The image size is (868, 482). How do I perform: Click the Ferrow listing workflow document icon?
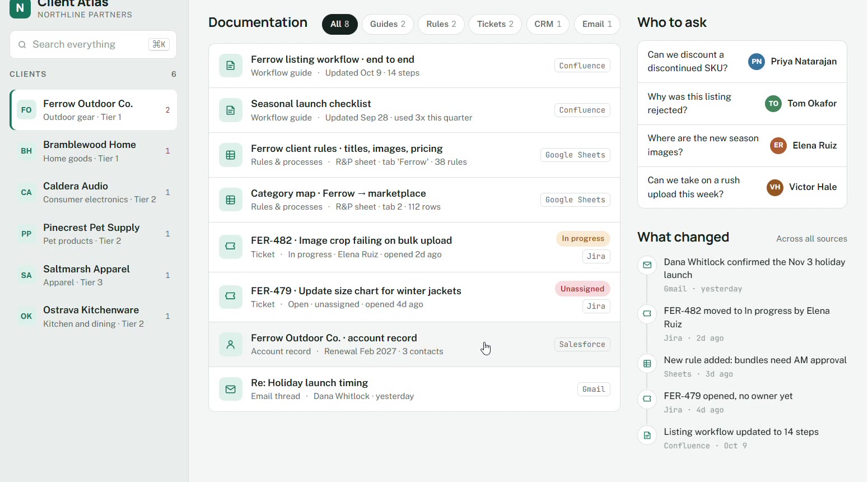231,66
